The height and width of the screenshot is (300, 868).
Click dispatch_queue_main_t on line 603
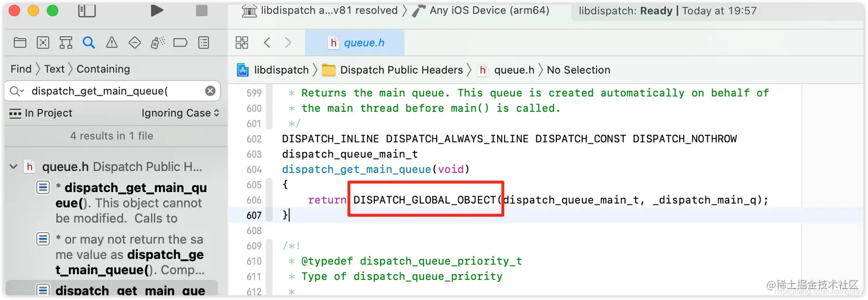(350, 154)
